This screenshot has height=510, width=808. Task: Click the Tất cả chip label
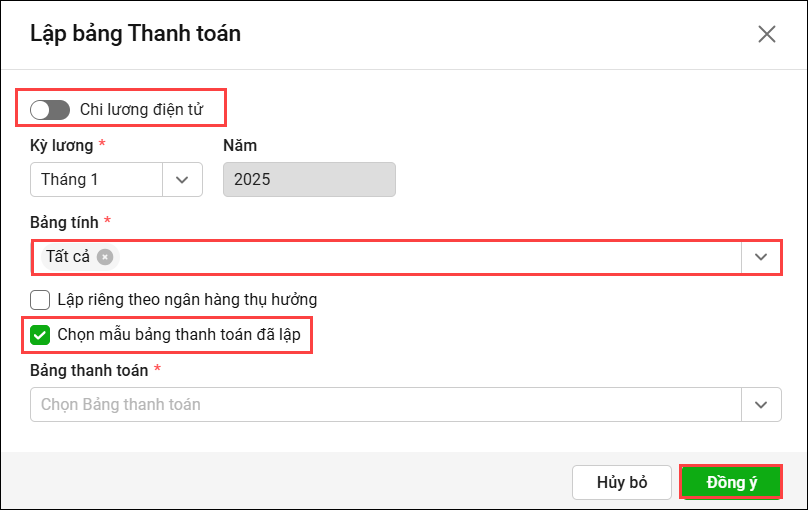(68, 256)
